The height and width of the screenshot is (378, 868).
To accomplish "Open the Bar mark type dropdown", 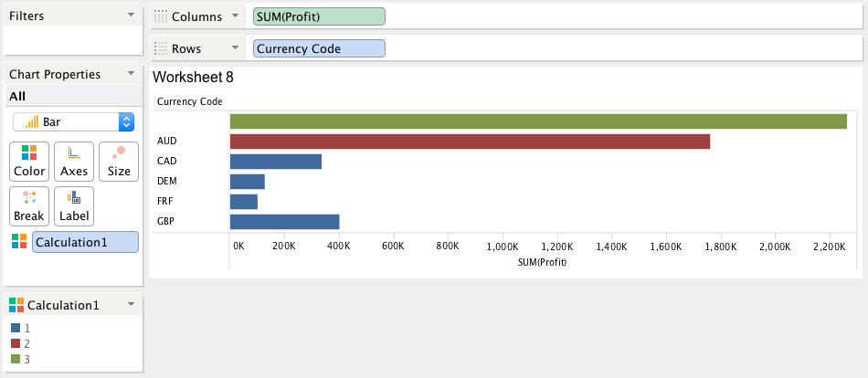I will pos(73,121).
